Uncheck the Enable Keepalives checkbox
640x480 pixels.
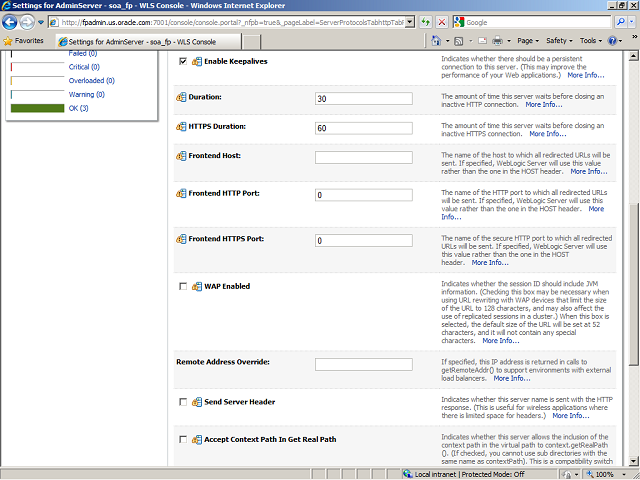182,62
